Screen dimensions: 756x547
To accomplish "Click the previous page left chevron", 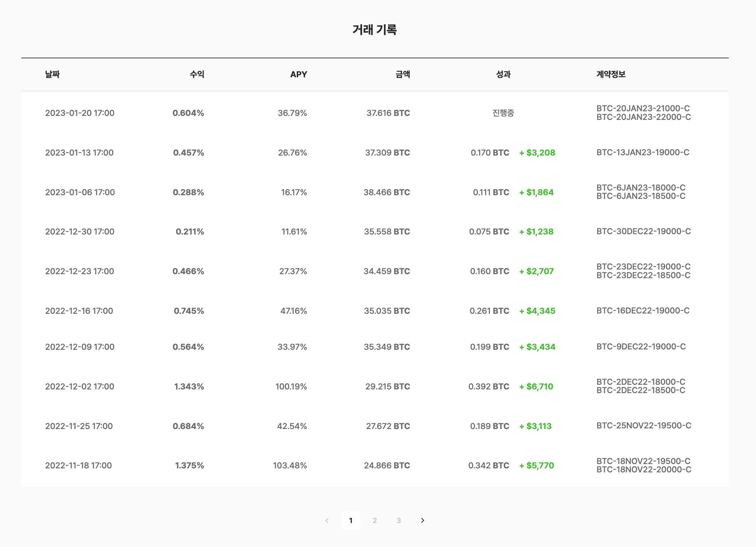I will coord(327,520).
